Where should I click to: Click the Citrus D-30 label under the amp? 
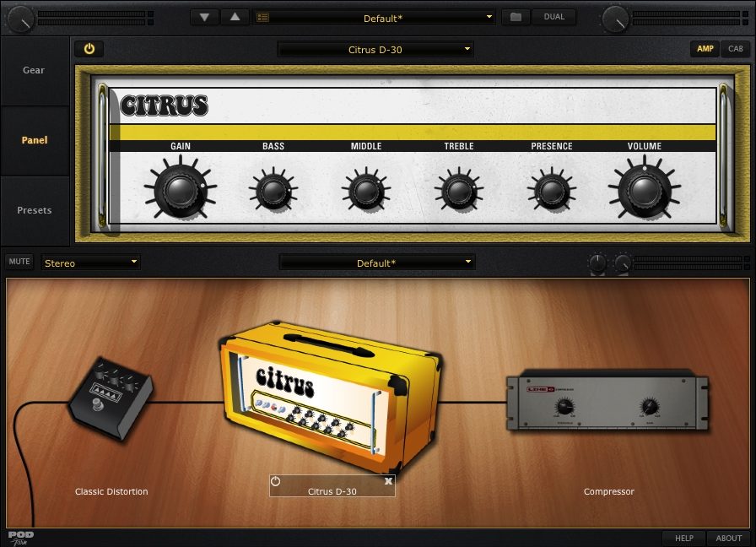[x=332, y=491]
